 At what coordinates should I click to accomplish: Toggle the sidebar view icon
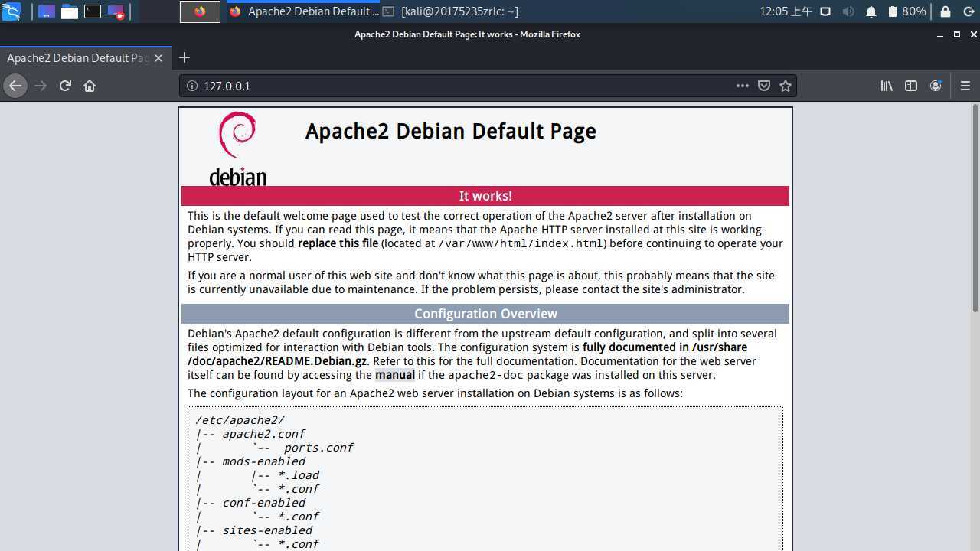click(911, 86)
